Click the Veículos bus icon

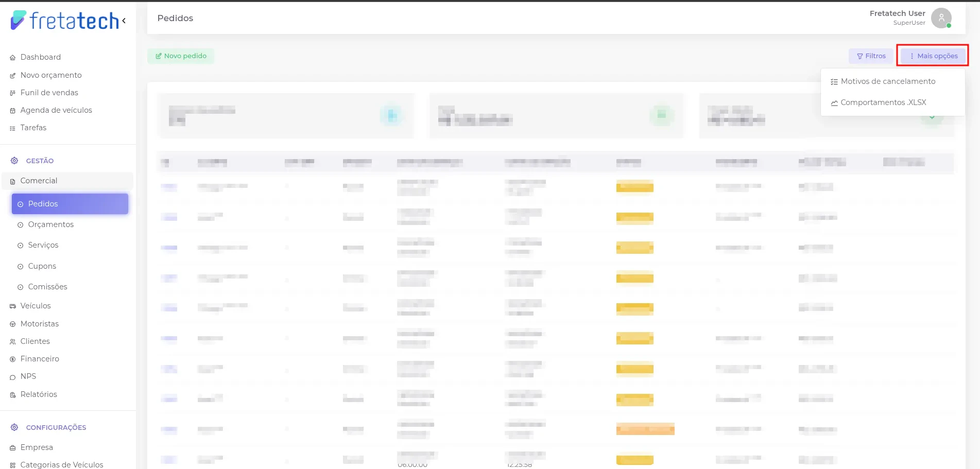tap(13, 306)
